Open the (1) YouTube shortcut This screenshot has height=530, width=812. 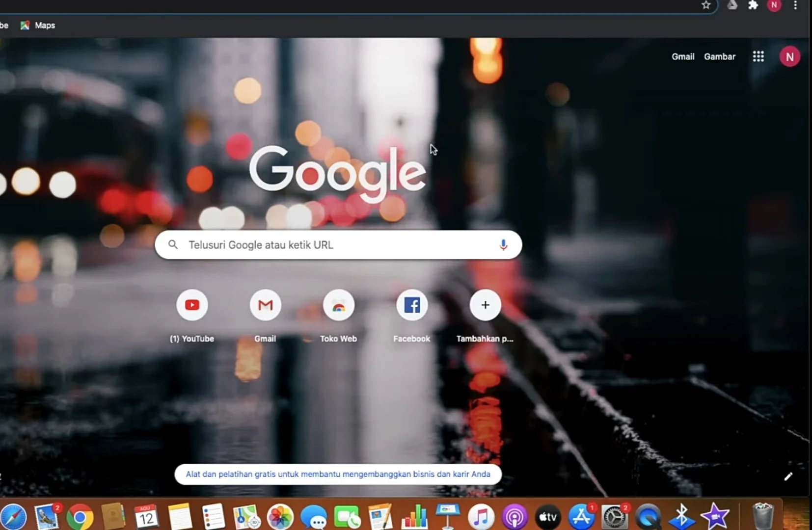pyautogui.click(x=192, y=317)
